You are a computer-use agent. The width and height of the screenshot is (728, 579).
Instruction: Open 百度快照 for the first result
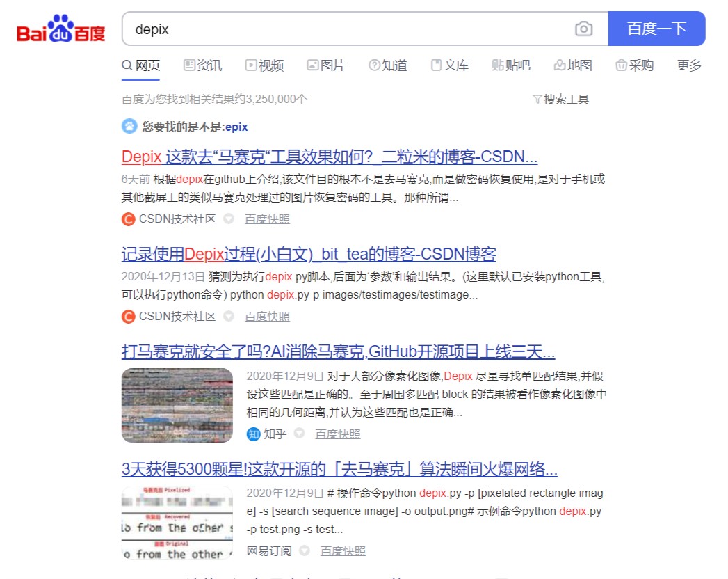[267, 219]
